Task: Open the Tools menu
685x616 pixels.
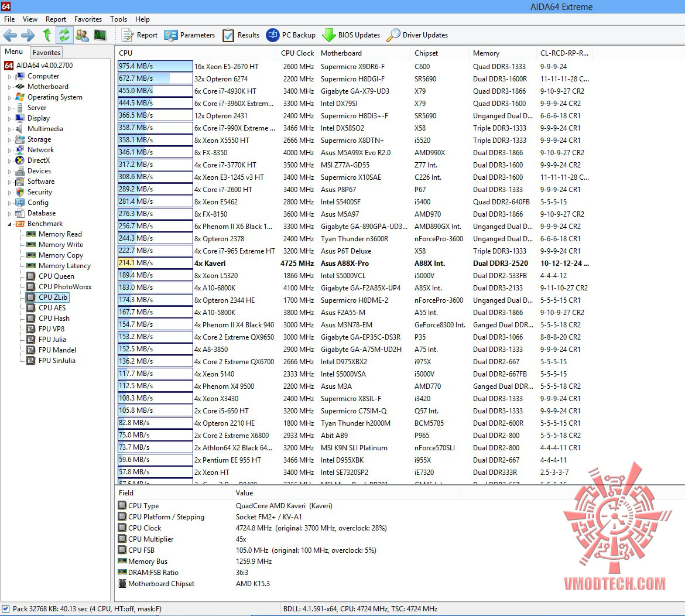Action: click(118, 19)
